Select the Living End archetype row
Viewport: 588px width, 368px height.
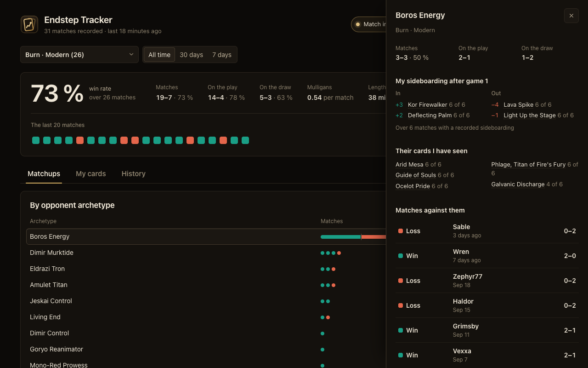click(x=206, y=317)
